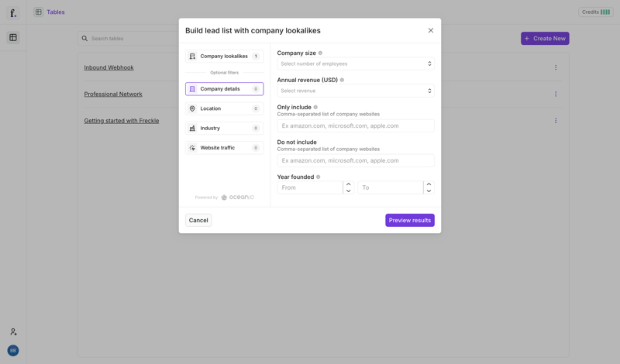Viewport: 620px width, 364px height.
Task: Open the Inbound Webhook table
Action: point(108,67)
